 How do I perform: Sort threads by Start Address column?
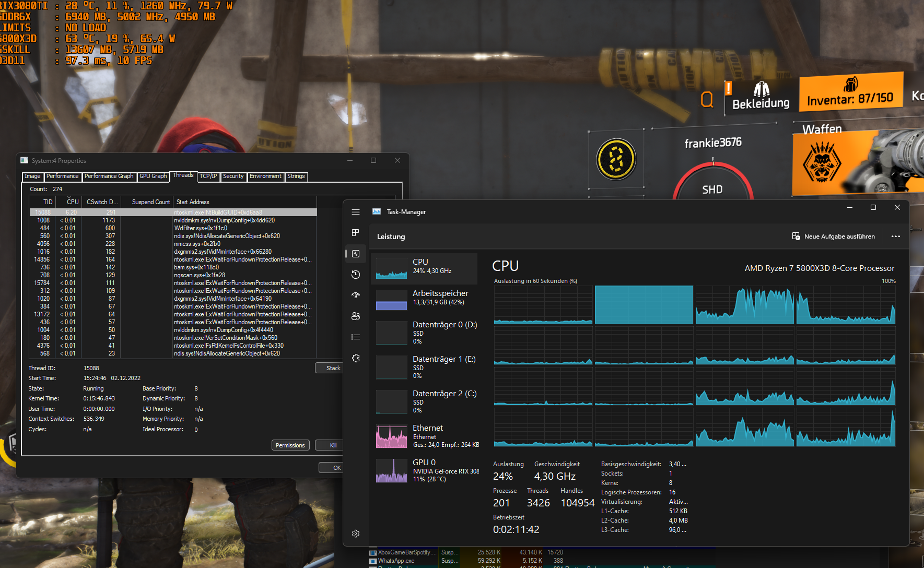[245, 202]
